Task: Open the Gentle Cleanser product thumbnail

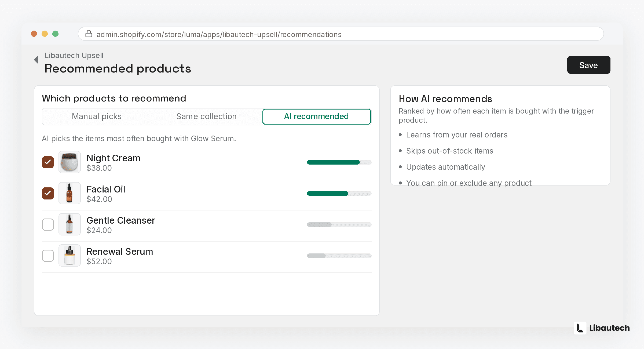Action: click(x=70, y=224)
